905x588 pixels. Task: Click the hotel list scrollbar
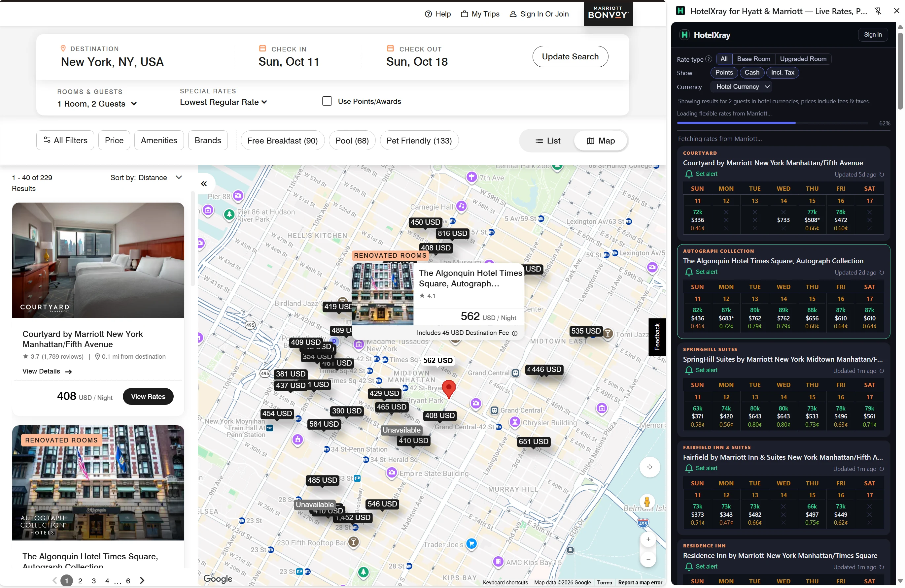193,239
